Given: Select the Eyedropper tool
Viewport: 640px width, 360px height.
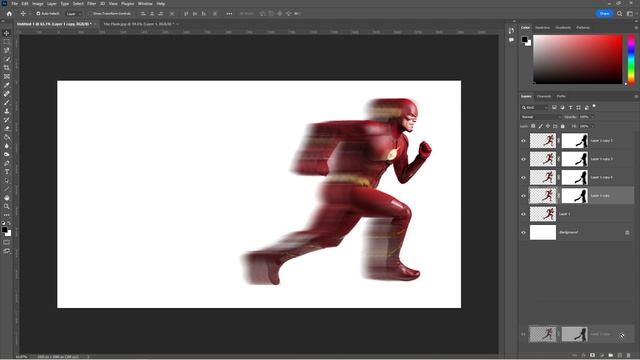Looking at the screenshot, I should [x=7, y=85].
